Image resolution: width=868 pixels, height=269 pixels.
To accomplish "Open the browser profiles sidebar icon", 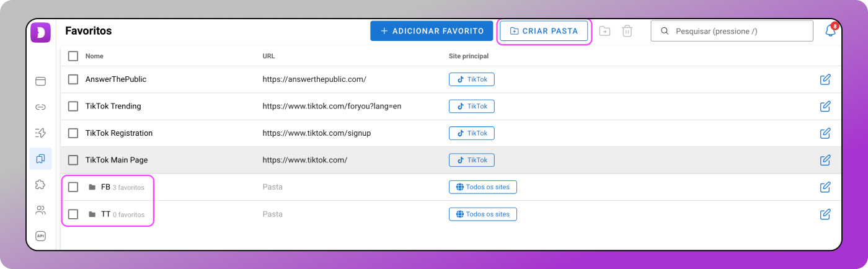I will click(x=40, y=81).
